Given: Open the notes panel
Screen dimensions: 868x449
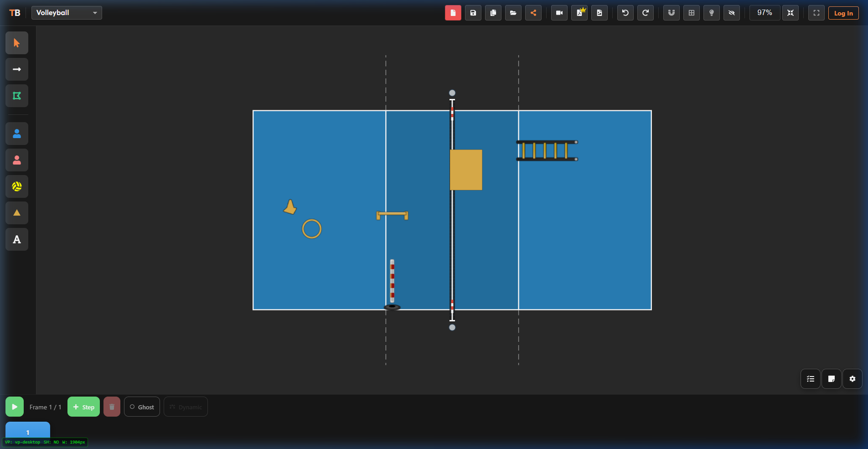Looking at the screenshot, I should coord(832,379).
